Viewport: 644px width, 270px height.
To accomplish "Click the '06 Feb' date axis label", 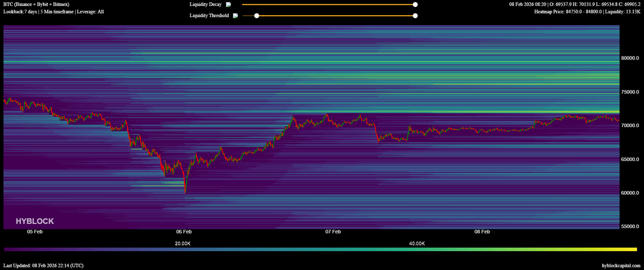I will click(x=184, y=232).
